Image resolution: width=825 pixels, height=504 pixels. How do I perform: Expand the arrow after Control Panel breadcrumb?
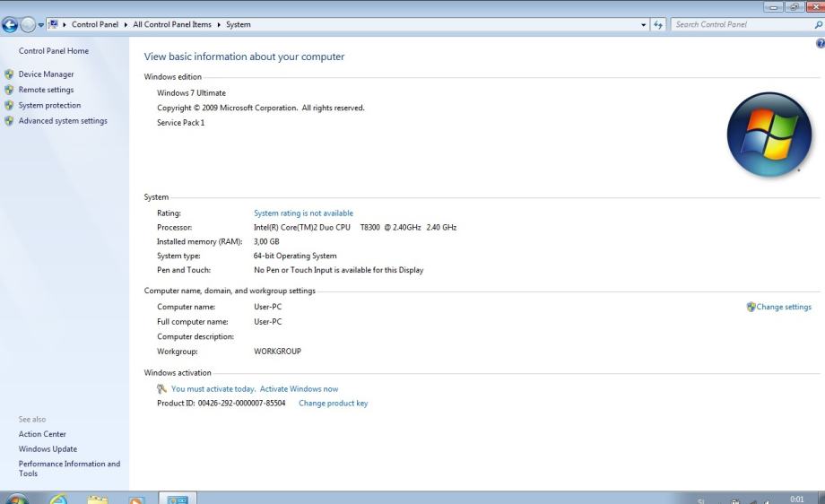[x=126, y=25]
